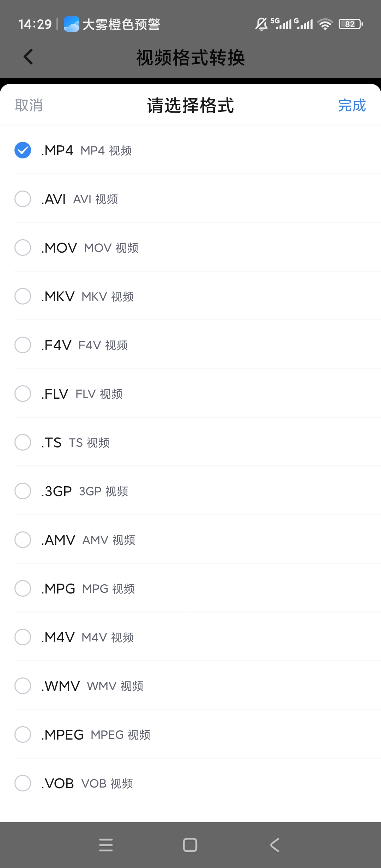Open recent apps with the menu navigation icon
This screenshot has height=868, width=381.
click(x=106, y=845)
